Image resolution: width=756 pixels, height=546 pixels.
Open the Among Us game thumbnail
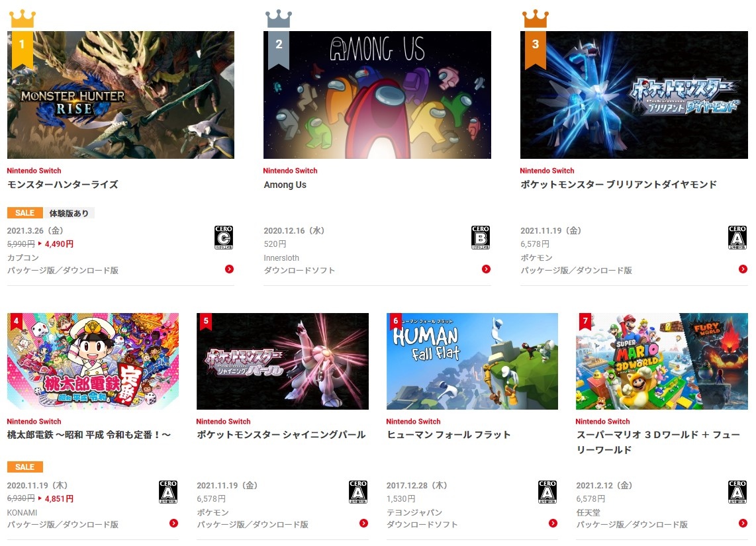click(377, 95)
